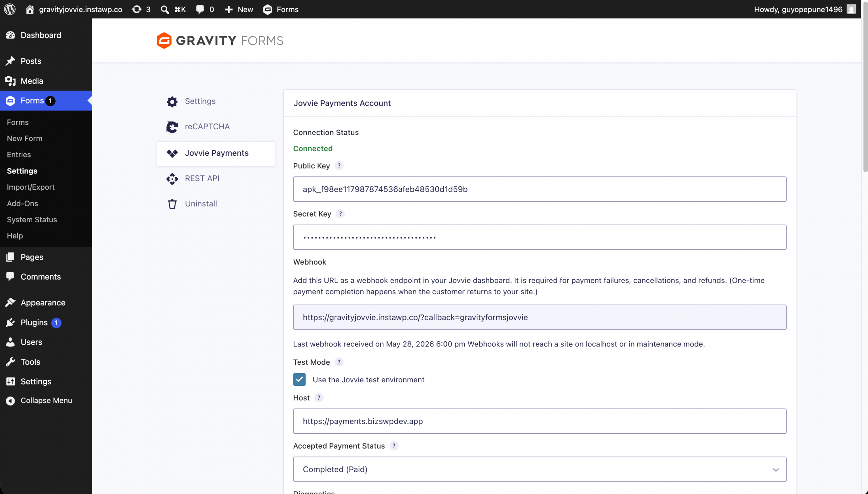
Task: Open comments bubble icon in admin bar
Action: point(200,9)
